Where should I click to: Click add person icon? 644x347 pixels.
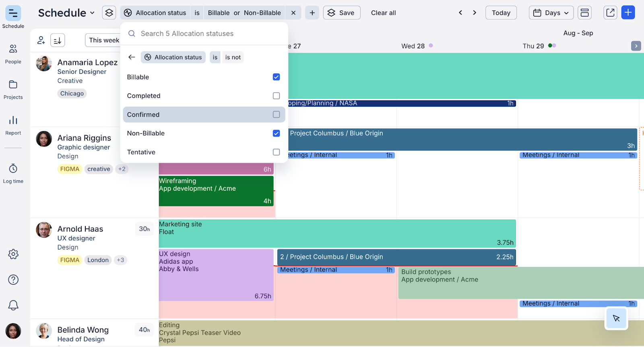coord(41,40)
